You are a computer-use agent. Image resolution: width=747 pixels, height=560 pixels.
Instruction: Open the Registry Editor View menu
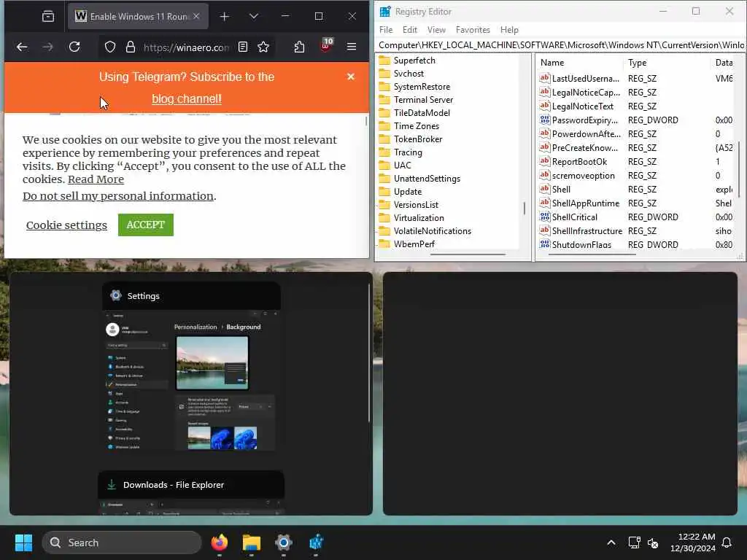tap(436, 29)
